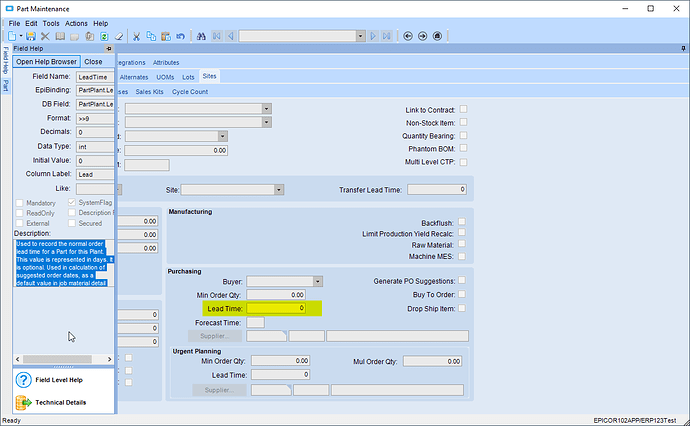Open the arrow next to New icon
The image size is (690, 426).
point(21,36)
